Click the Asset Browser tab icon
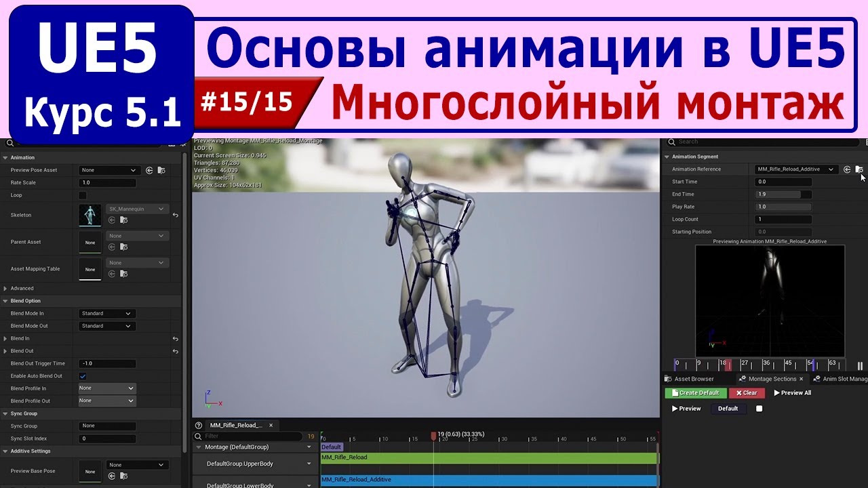 tap(668, 379)
